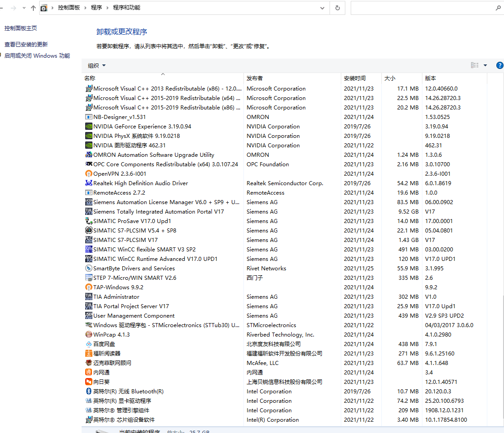Expand the chevron after 程序 breadcrumb
Image resolution: width=504 pixels, height=433 pixels.
coord(107,8)
